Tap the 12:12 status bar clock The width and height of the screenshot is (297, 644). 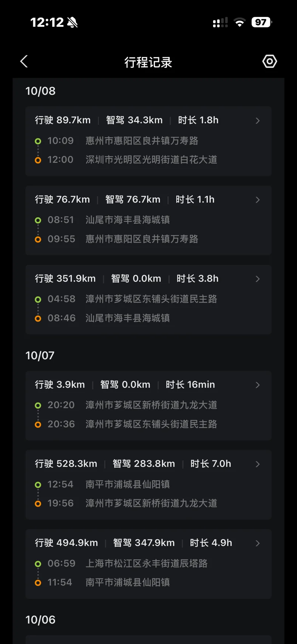coord(47,23)
